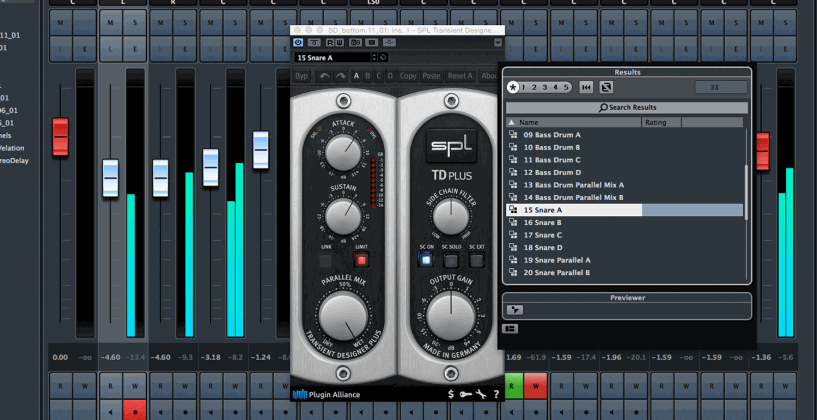Click the Output Gain knob
This screenshot has height=420, width=817.
click(451, 316)
